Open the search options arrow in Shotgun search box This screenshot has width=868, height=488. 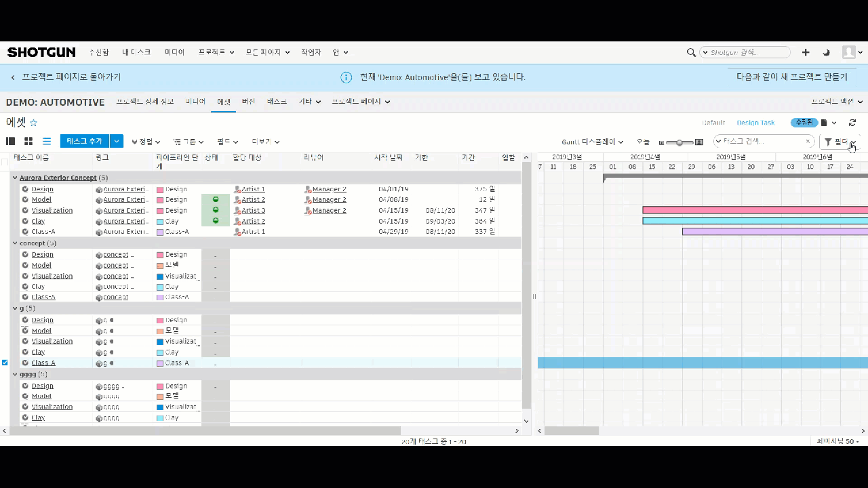pyautogui.click(x=705, y=52)
